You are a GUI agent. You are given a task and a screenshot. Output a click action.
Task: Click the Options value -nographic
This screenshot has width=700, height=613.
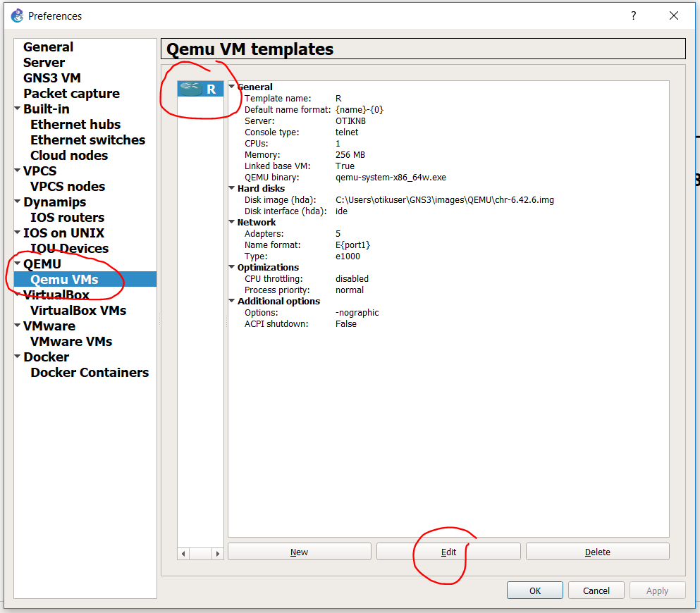click(x=357, y=313)
